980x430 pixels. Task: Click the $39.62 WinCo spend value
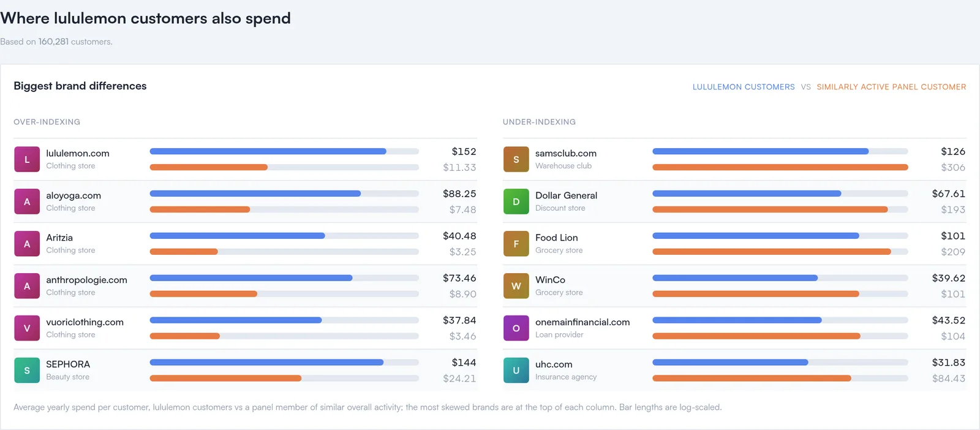coord(949,278)
